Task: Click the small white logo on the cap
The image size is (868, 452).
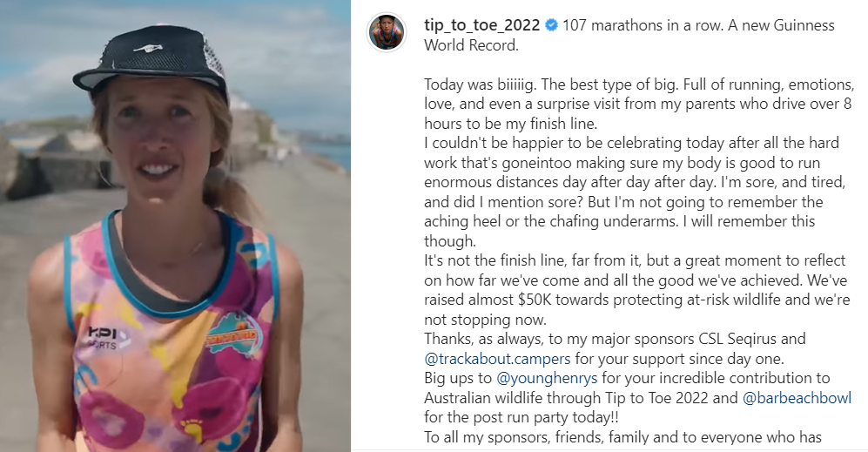Action: 147,48
